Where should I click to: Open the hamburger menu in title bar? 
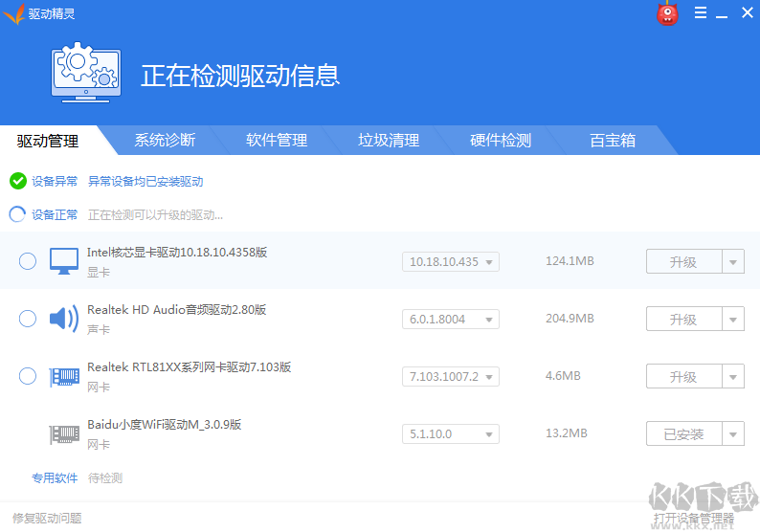click(701, 13)
